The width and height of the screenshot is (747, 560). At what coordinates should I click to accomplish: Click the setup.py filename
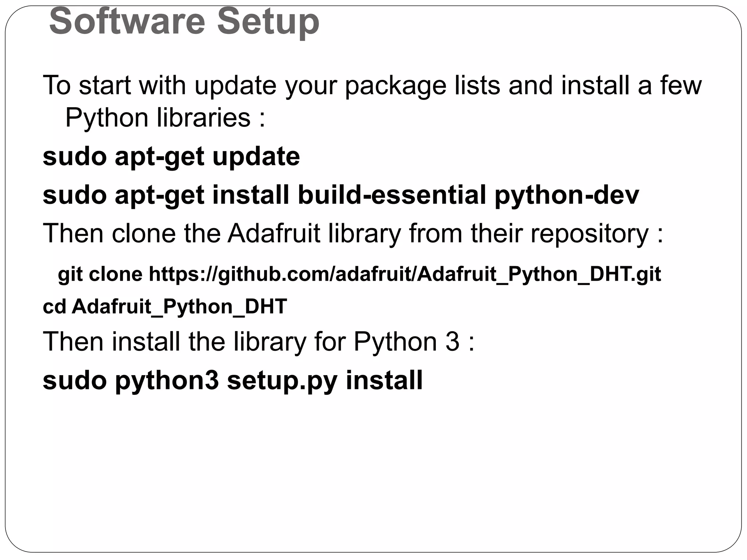tap(282, 380)
